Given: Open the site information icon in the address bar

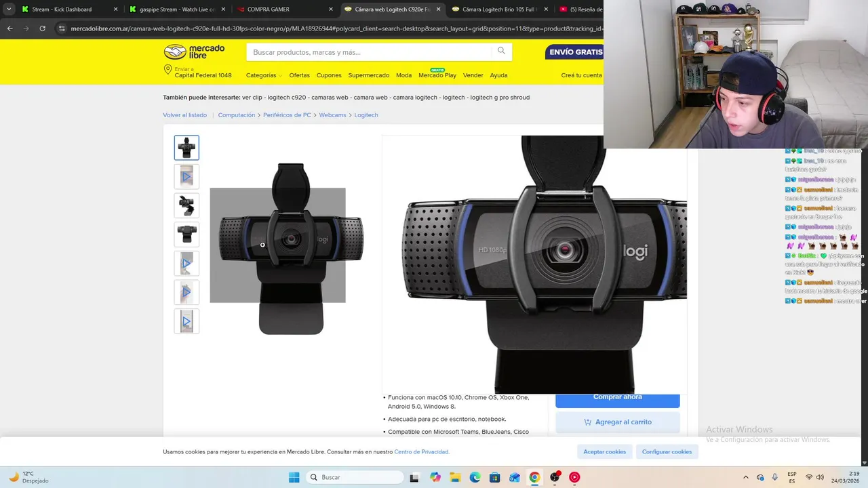Looking at the screenshot, I should [x=62, y=28].
